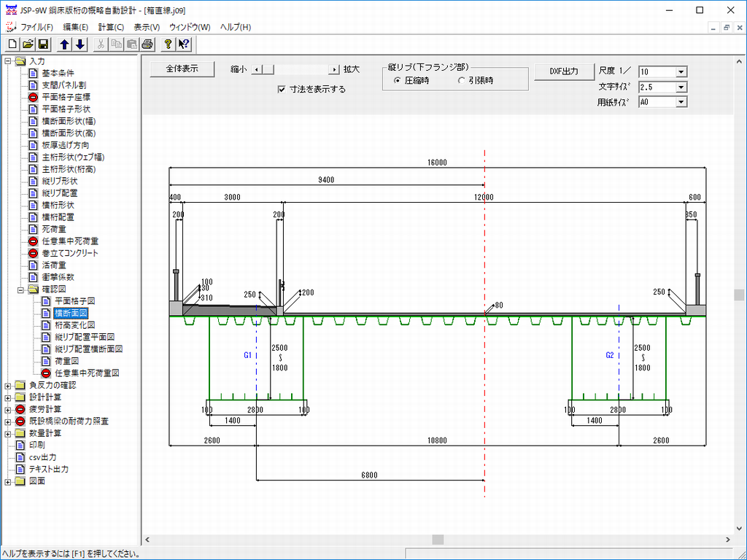Expand the 設計計算 tree folder
Screen dimensions: 747x560
pos(8,397)
